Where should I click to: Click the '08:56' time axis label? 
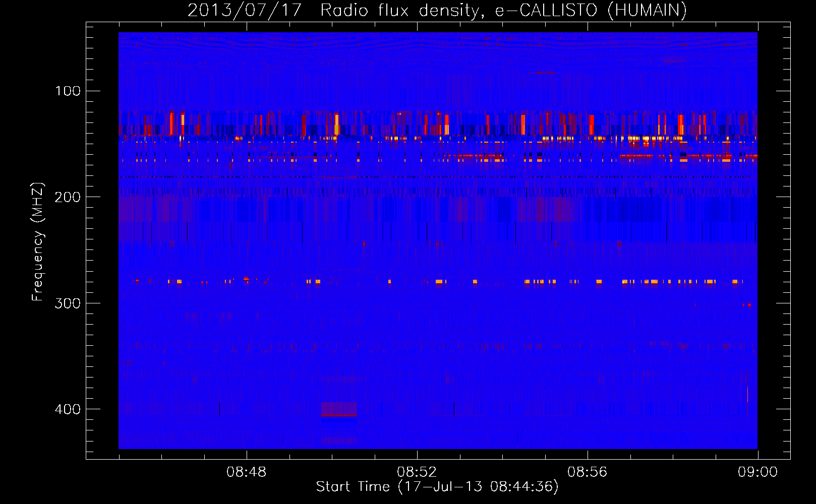[588, 472]
